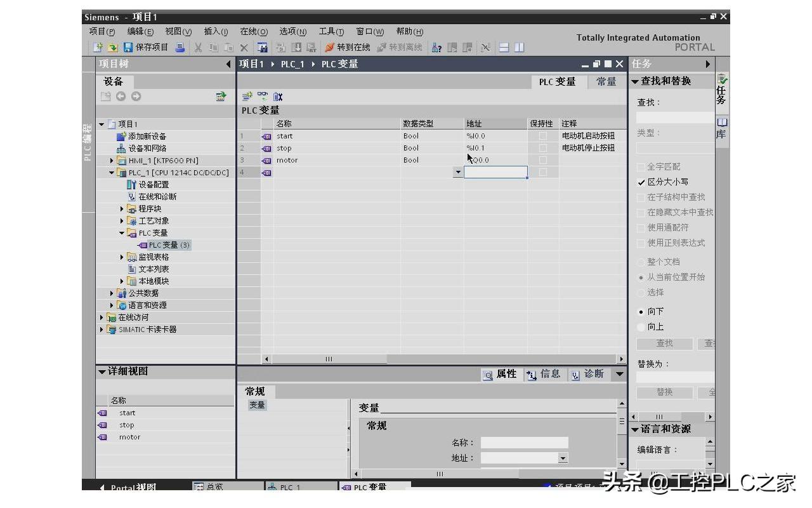The height and width of the screenshot is (508, 812).
Task: Toggle the match case (区分大小写) checkbox
Action: pos(641,182)
